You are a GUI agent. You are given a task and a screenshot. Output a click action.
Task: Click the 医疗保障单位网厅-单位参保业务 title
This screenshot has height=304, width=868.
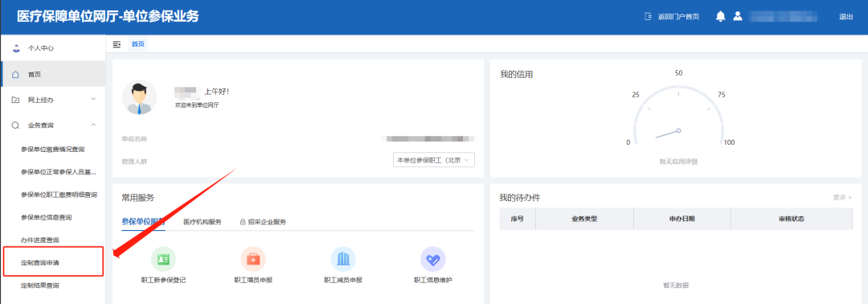(108, 17)
